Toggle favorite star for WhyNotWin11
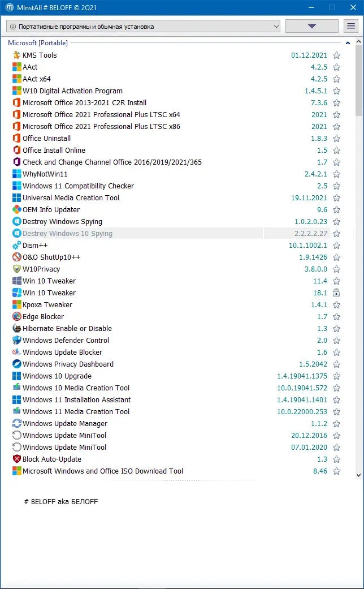This screenshot has height=589, width=364. (x=337, y=174)
